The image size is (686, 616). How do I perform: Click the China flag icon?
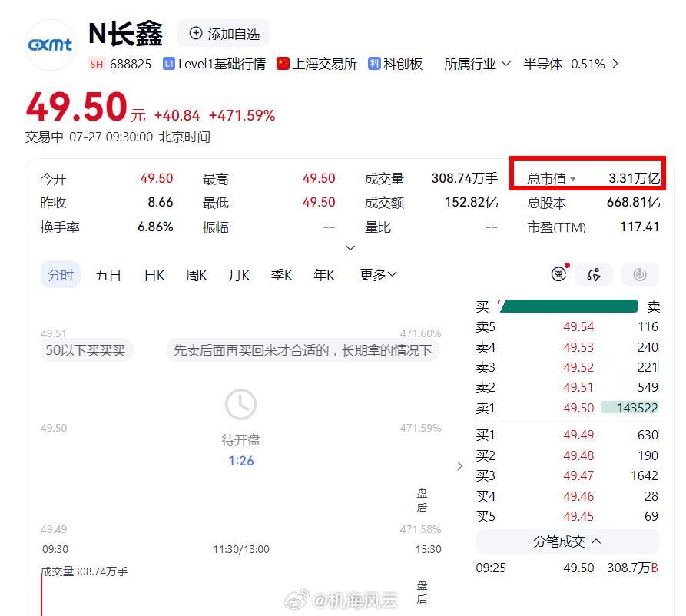point(283,64)
